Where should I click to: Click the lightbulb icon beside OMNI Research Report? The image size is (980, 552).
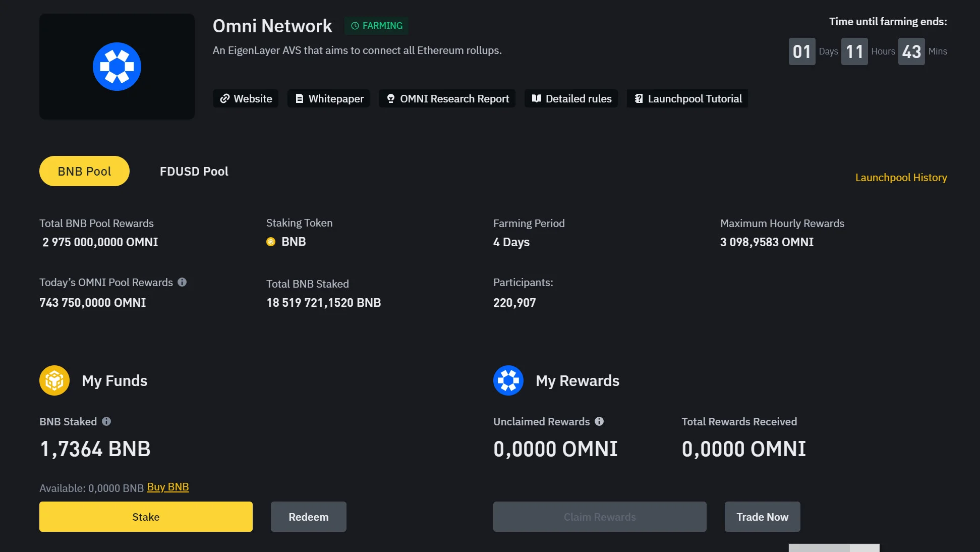click(391, 98)
